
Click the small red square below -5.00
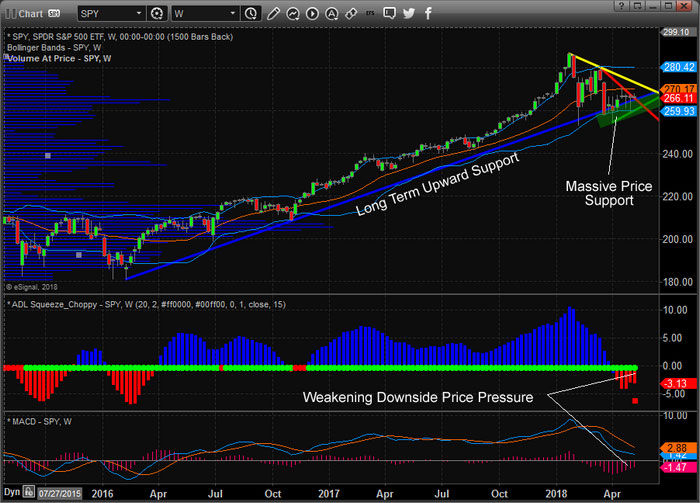pyautogui.click(x=635, y=401)
